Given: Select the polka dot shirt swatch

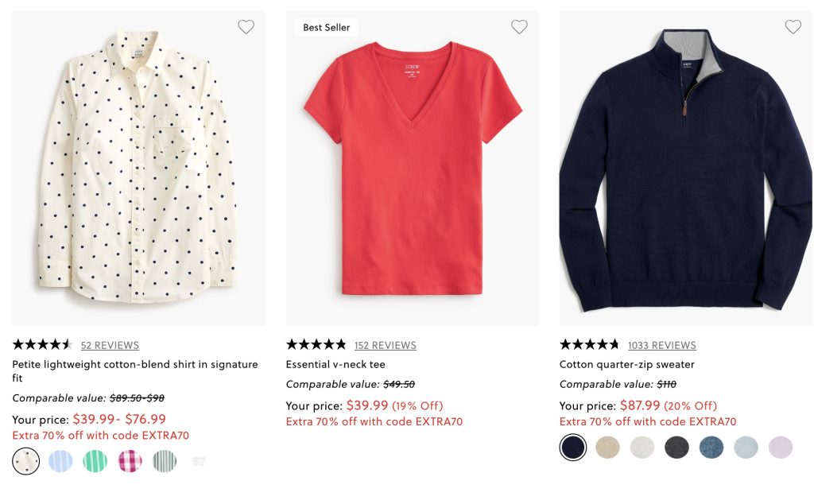Looking at the screenshot, I should pyautogui.click(x=26, y=461).
